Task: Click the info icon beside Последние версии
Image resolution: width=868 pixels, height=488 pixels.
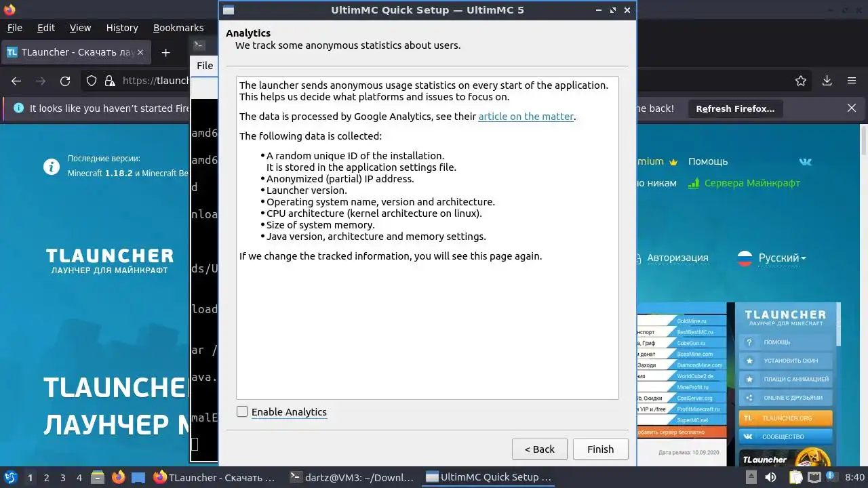Action: tap(52, 166)
